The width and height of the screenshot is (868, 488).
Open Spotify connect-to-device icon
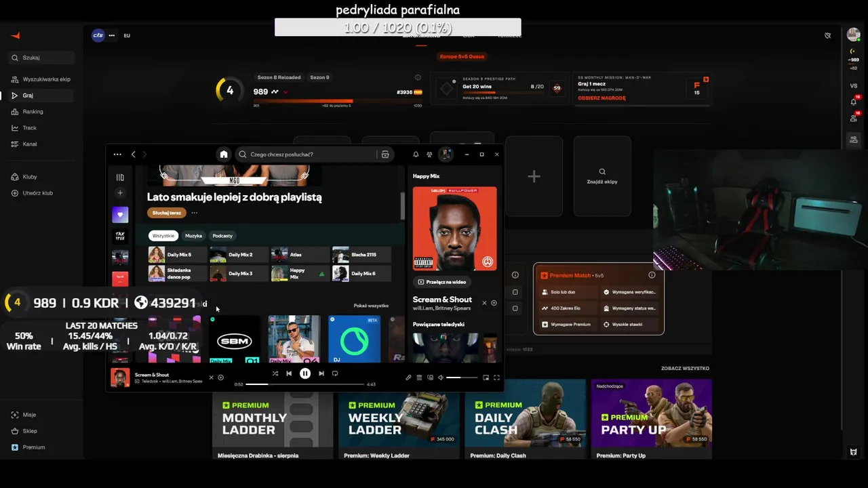pos(430,378)
